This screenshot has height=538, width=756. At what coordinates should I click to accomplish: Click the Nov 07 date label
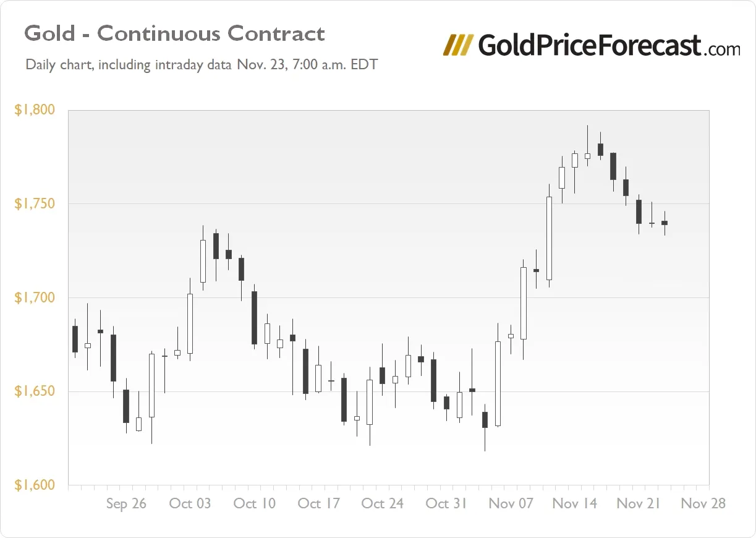point(511,503)
